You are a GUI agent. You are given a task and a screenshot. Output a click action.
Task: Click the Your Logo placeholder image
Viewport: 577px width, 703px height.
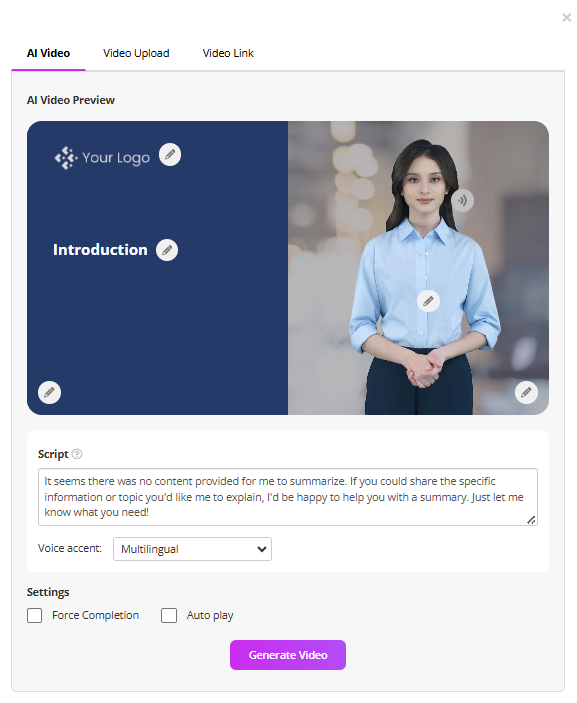[x=102, y=158]
